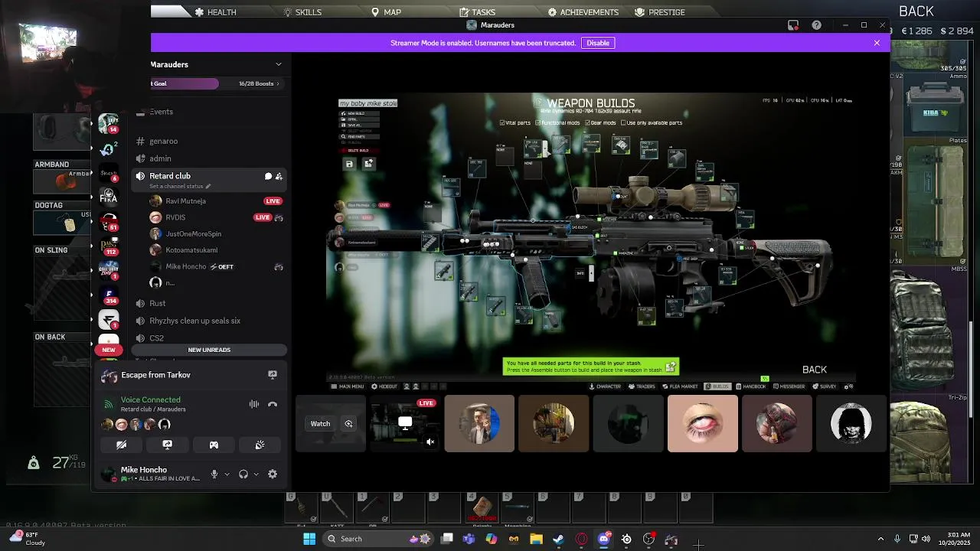Join the CS2 voice channel

coord(209,337)
